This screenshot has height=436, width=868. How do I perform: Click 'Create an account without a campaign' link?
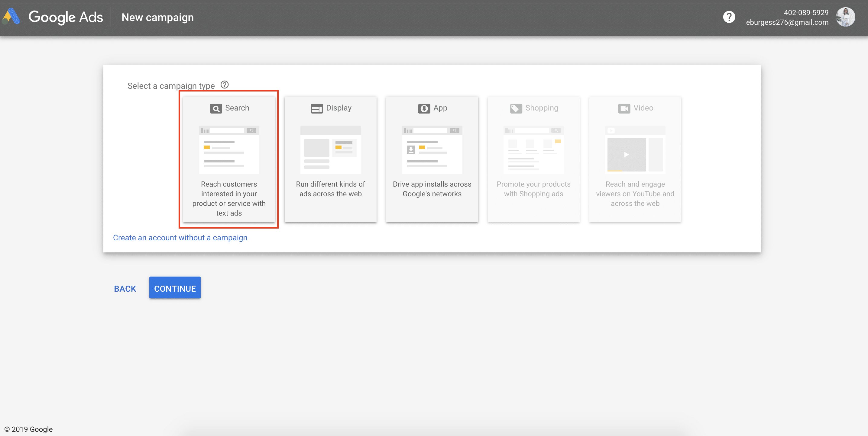pyautogui.click(x=180, y=238)
